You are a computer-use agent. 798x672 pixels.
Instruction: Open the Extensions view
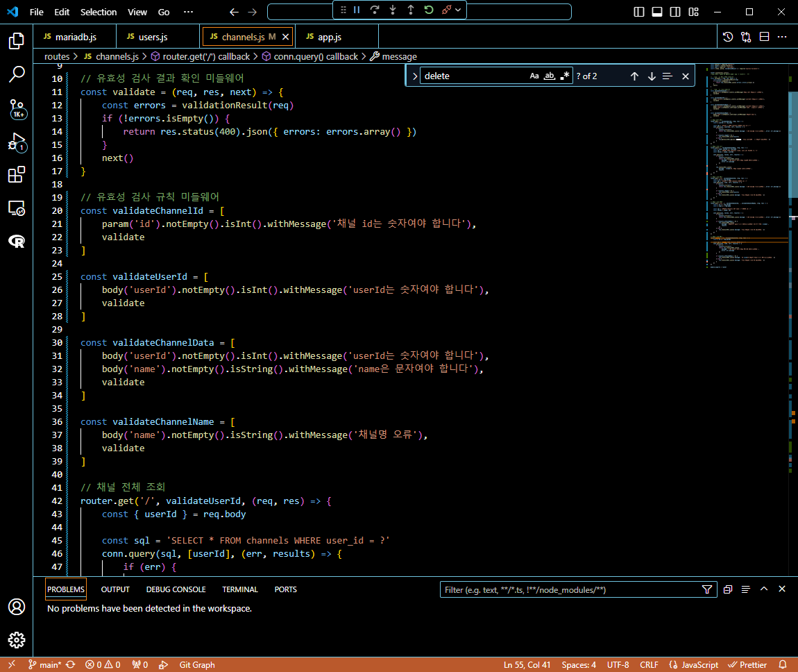16,175
